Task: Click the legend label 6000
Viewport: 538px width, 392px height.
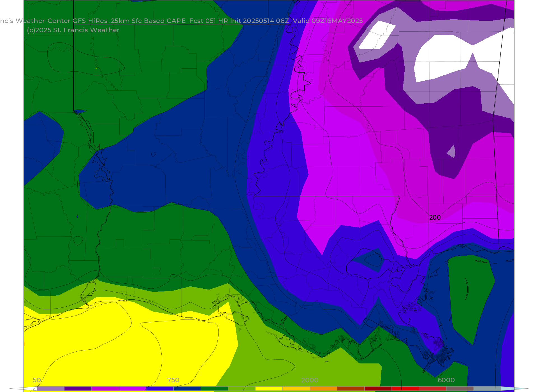Action: [x=446, y=380]
